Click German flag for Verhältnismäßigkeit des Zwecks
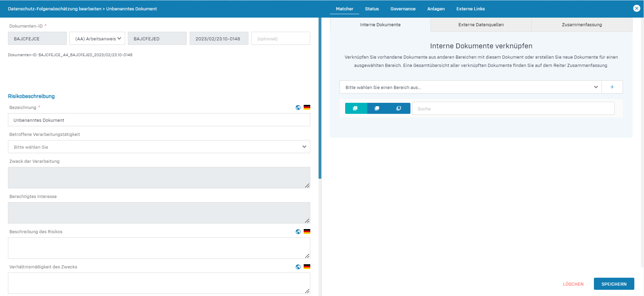Image resolution: width=644 pixels, height=296 pixels. pos(307,267)
